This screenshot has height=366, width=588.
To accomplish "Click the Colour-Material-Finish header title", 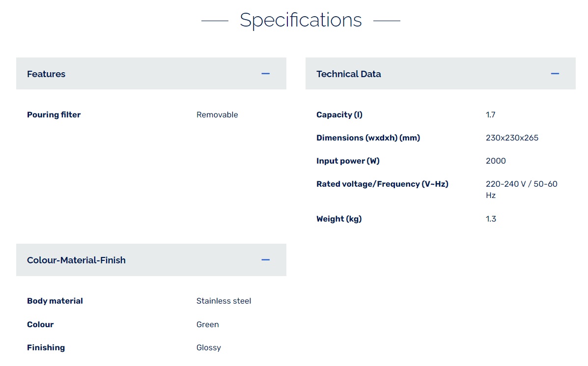I will (x=76, y=260).
